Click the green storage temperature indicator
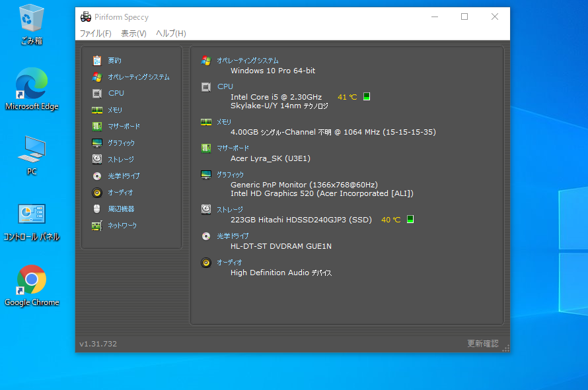This screenshot has height=390, width=588. tap(410, 219)
